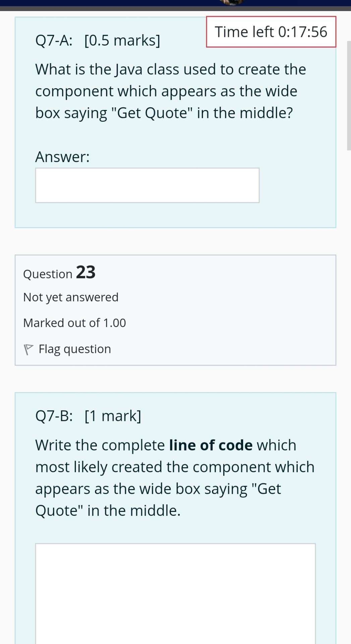Select the Q7-B instruction text
Screen dimensions: 351x644
(174, 477)
